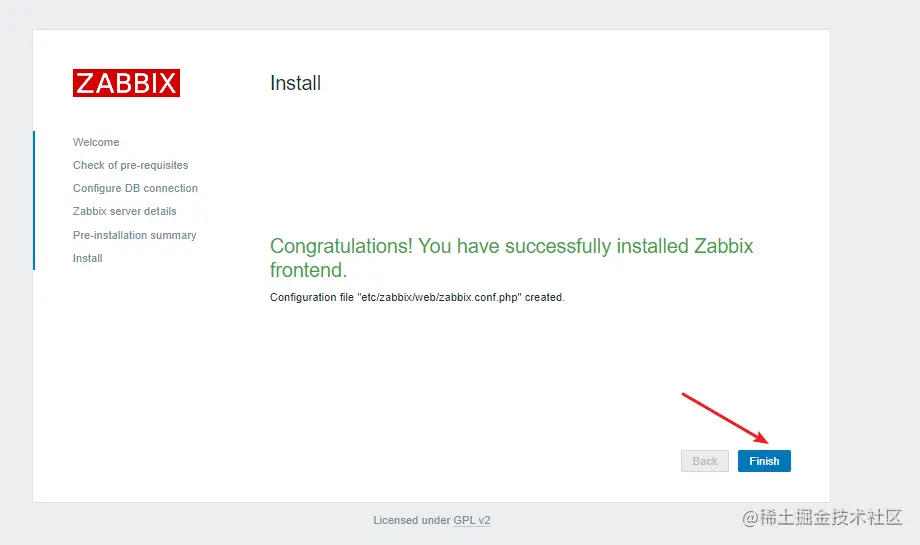Select the Install step in sidebar
The height and width of the screenshot is (545, 920).
pos(88,258)
